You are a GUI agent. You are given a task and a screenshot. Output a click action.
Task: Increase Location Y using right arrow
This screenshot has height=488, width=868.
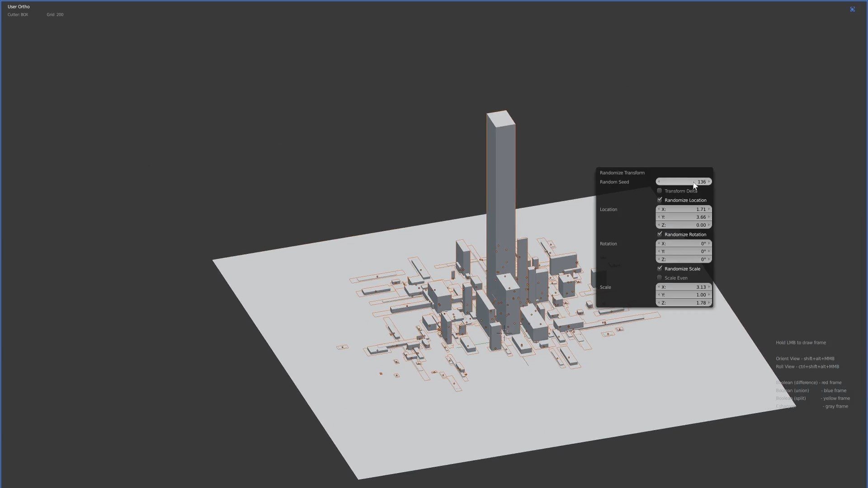pos(709,217)
